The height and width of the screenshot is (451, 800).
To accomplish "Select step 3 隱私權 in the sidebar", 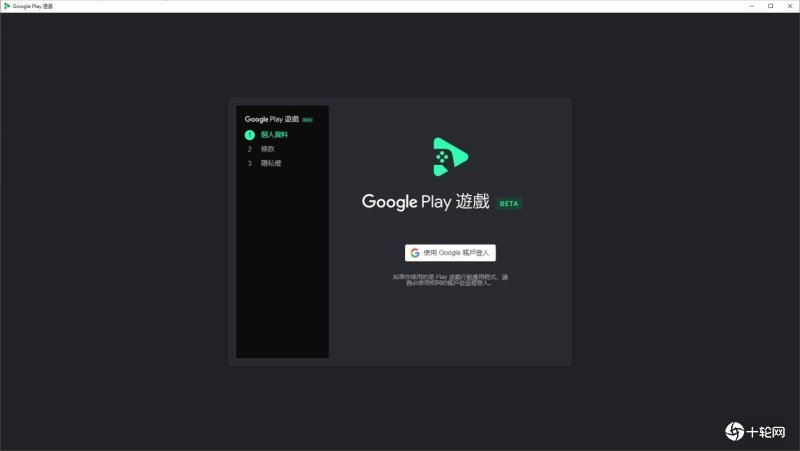I will click(x=264, y=163).
